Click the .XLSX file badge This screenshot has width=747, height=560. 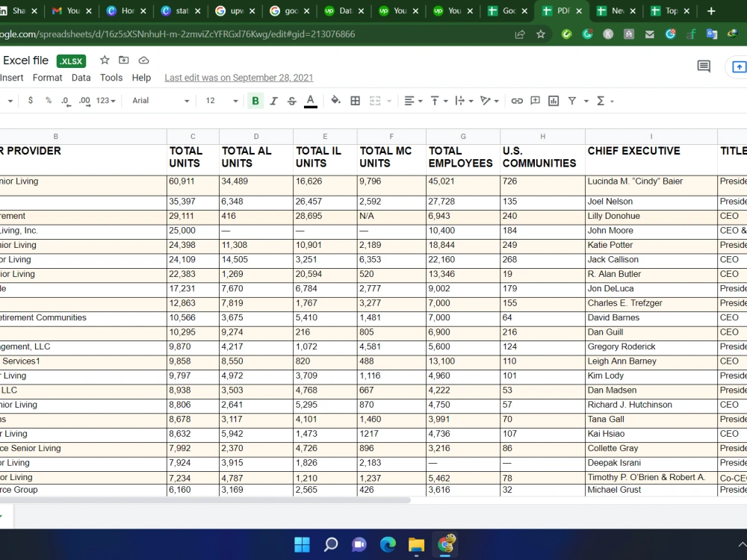point(71,61)
